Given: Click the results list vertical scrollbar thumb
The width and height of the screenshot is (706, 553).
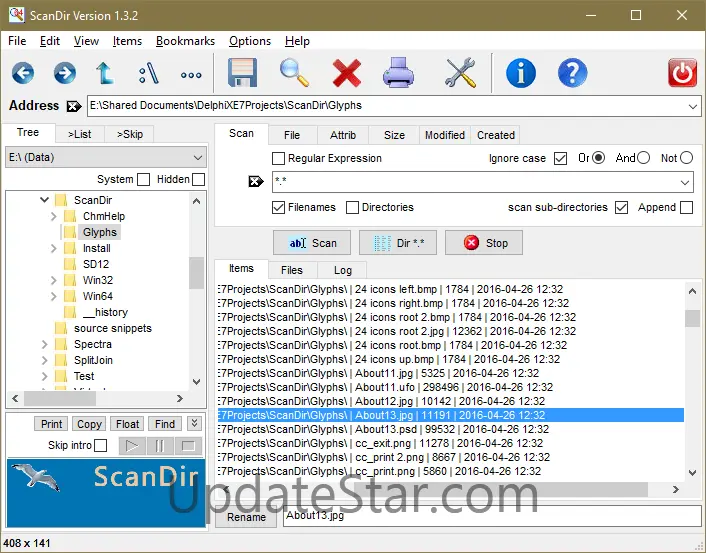Looking at the screenshot, I should point(692,318).
